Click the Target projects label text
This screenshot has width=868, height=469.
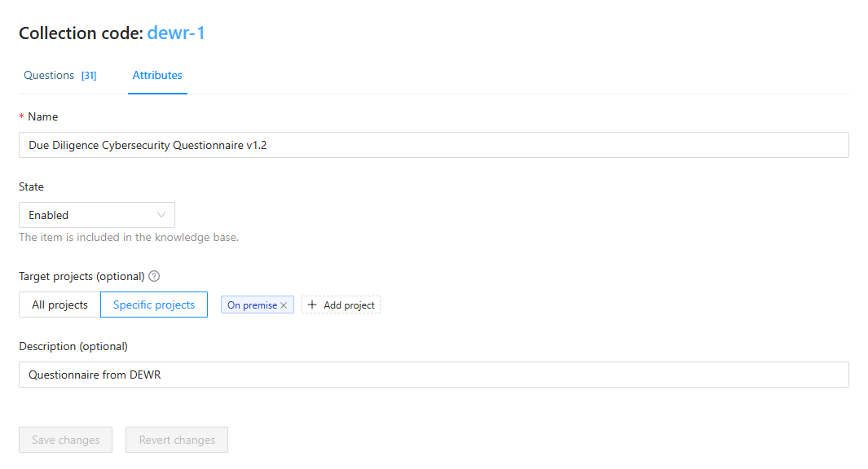[82, 276]
